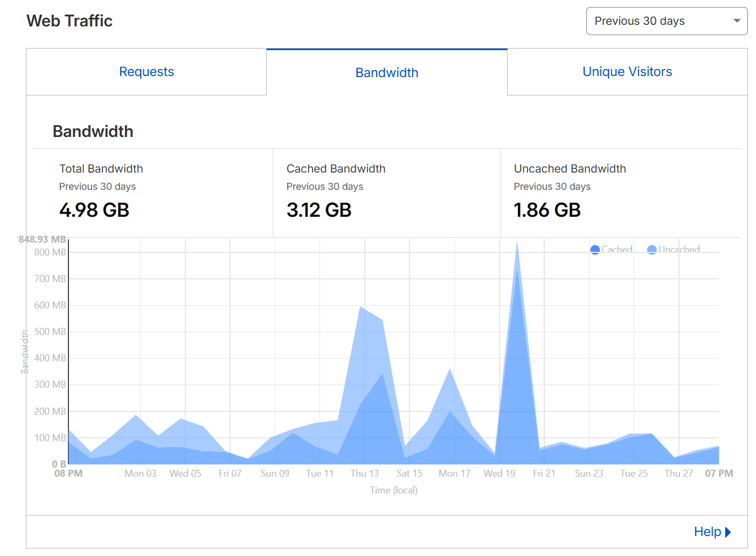Image resolution: width=756 pixels, height=556 pixels.
Task: Select the Bandwidth tab
Action: click(386, 72)
